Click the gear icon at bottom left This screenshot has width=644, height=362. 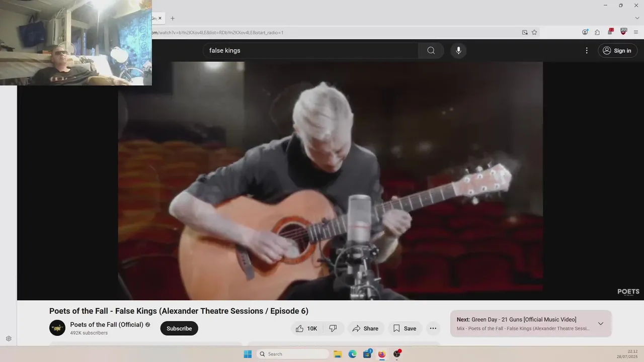[9, 339]
